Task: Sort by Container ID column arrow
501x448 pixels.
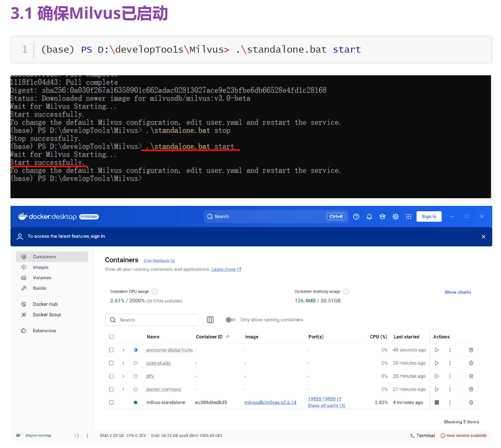Action: [x=228, y=337]
